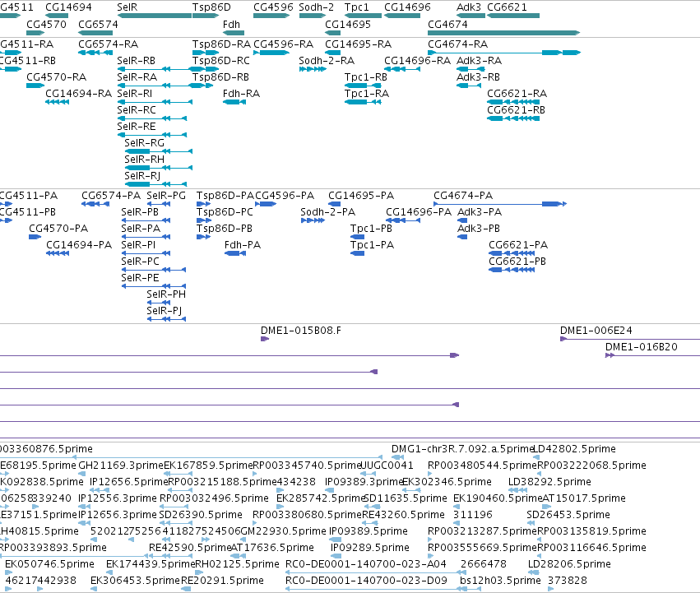Click the Adk3-RB transcript
Image resolution: width=700 pixels, height=593 pixels.
[x=469, y=86]
